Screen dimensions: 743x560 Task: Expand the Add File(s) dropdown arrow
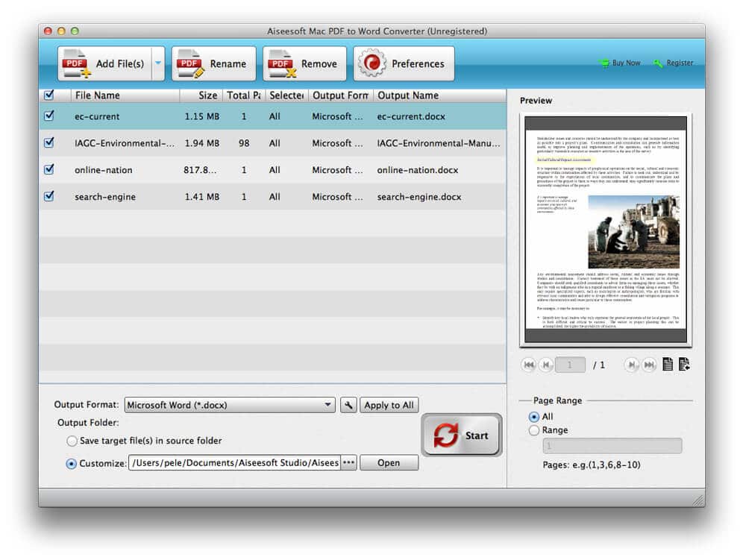pyautogui.click(x=158, y=64)
